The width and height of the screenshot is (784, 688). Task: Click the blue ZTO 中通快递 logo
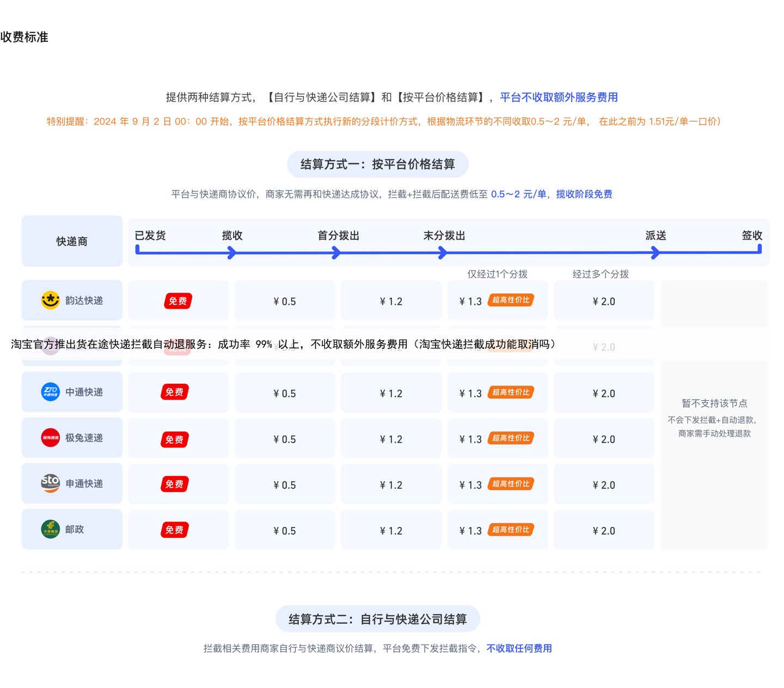(50, 392)
